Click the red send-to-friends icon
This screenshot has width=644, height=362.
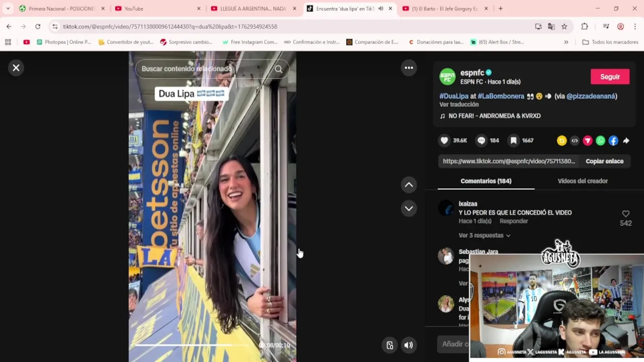pyautogui.click(x=588, y=141)
